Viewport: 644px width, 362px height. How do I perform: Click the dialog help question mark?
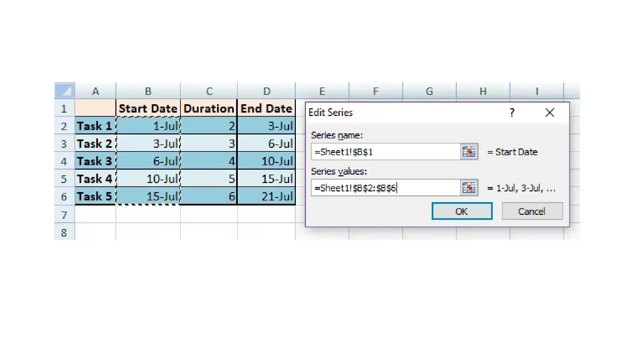pyautogui.click(x=512, y=113)
